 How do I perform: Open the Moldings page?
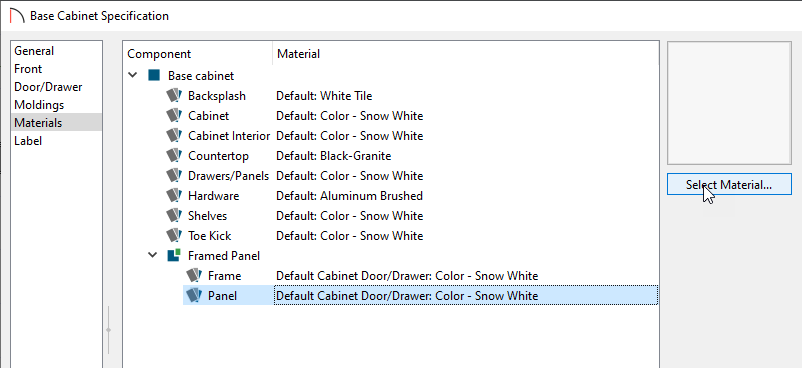click(x=56, y=105)
